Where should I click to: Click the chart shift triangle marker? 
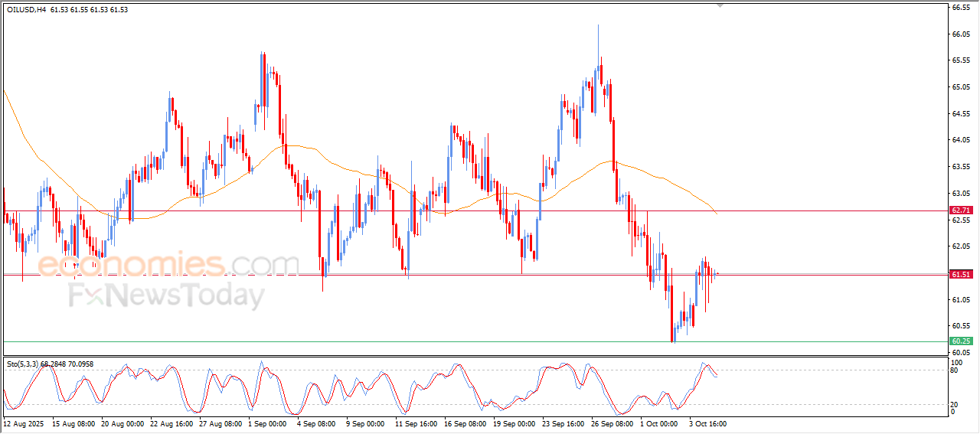[719, 5]
